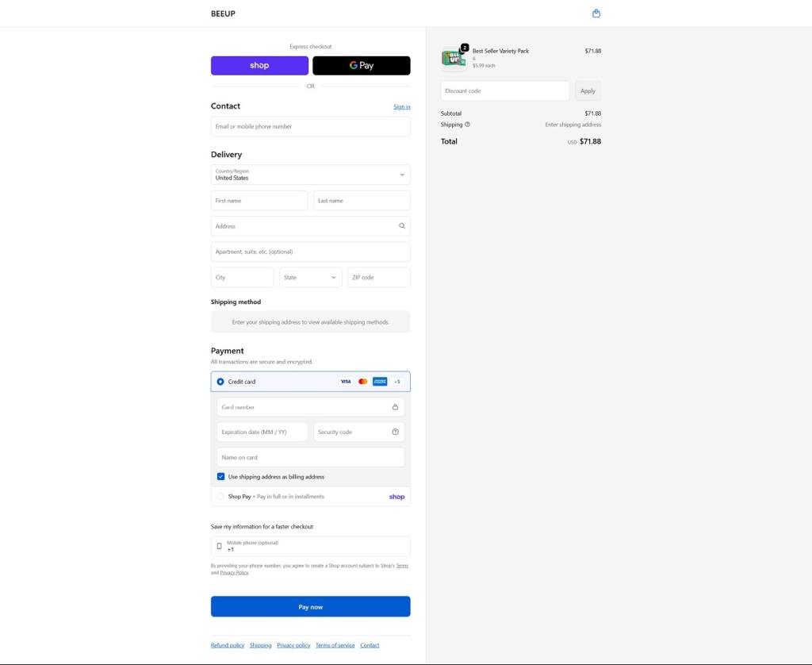Click the Visa card logo
The width and height of the screenshot is (812, 665).
[346, 382]
